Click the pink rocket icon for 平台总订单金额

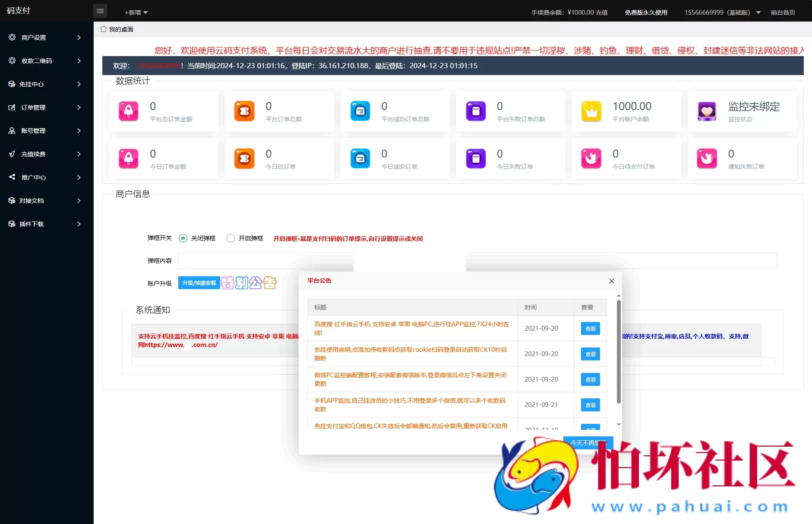pyautogui.click(x=129, y=111)
